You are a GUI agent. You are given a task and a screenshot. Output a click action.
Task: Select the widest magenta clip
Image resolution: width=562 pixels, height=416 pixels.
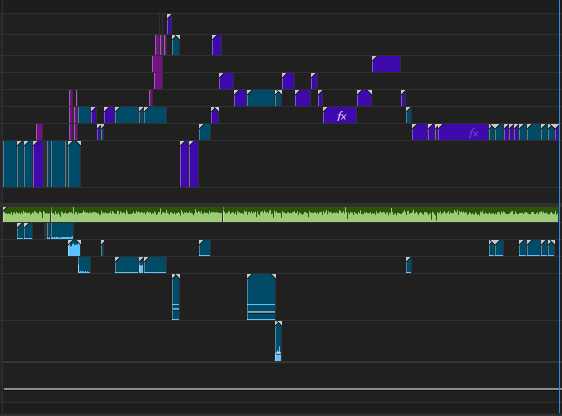(x=157, y=64)
